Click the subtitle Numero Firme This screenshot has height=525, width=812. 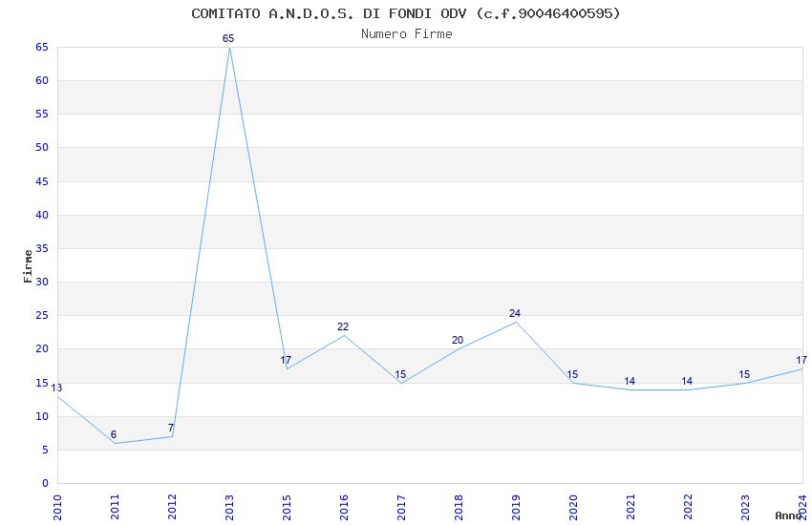(407, 34)
